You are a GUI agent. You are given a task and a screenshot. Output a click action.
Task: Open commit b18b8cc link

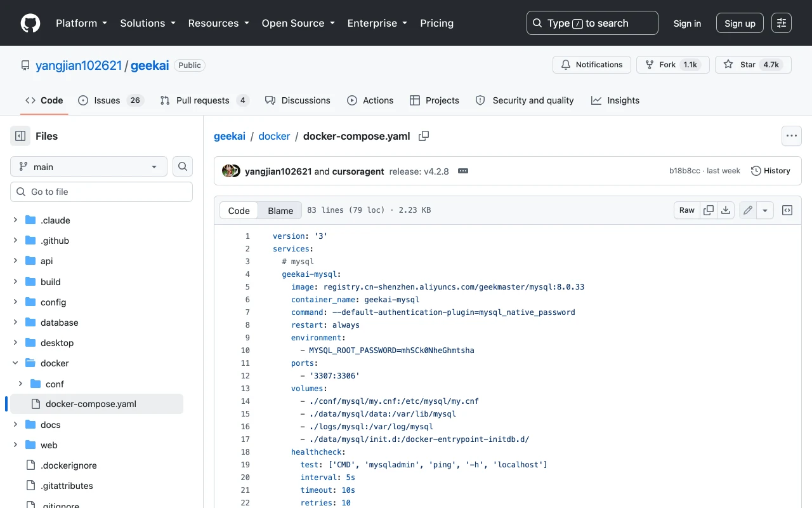tap(684, 171)
